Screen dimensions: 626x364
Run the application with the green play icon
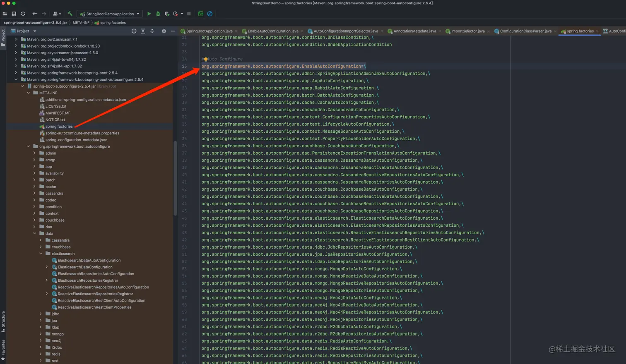pos(149,14)
